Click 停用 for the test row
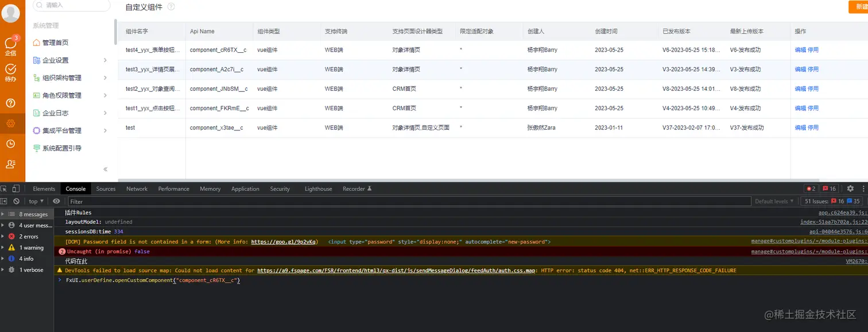 tap(813, 128)
